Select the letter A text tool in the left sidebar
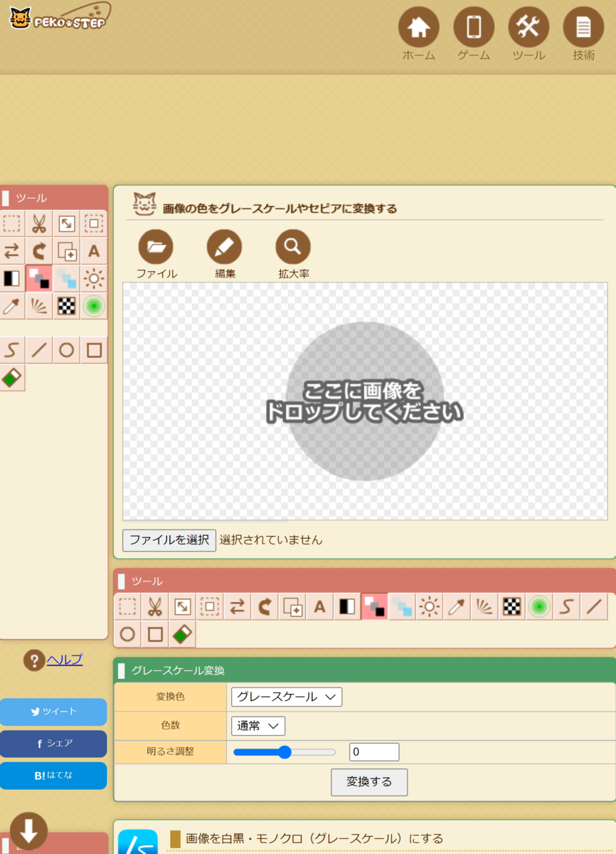 tap(94, 251)
